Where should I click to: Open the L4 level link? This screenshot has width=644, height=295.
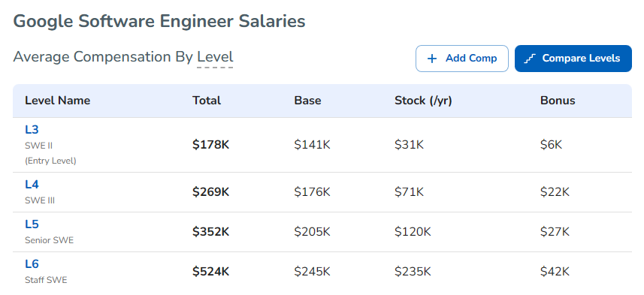[x=32, y=185]
